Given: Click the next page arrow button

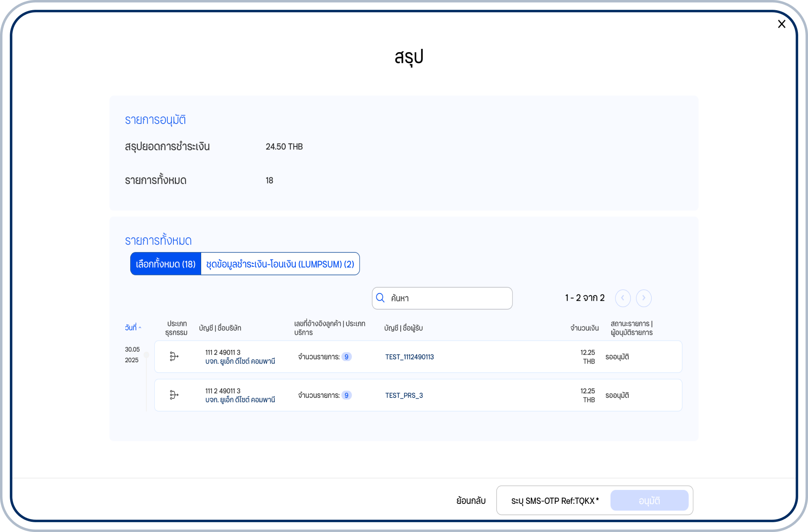Looking at the screenshot, I should tap(644, 298).
